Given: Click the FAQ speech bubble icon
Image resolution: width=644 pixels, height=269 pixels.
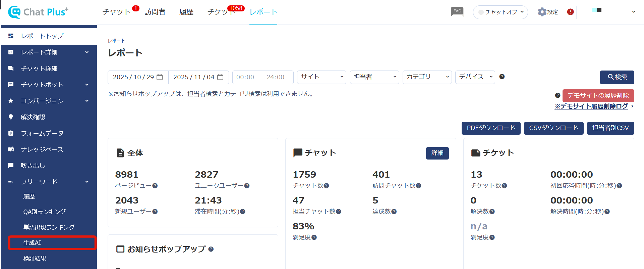Looking at the screenshot, I should pos(457,12).
